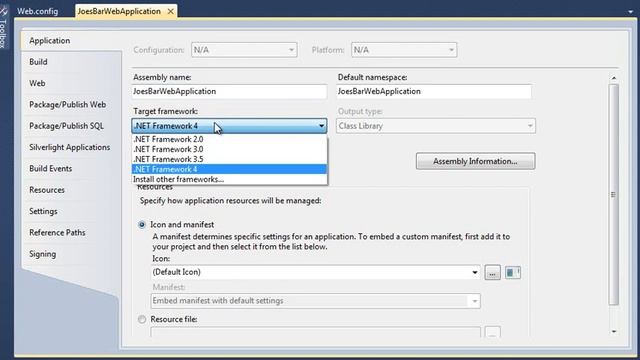Screen dimensions: 640x360
Task: Open the Application properties page
Action: tap(49, 40)
